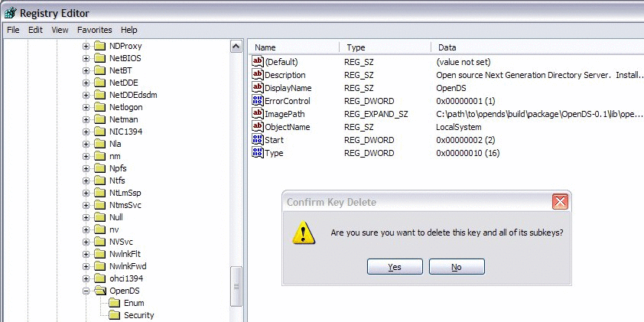Viewport: 644px width, 322px height.
Task: Select the NwlnkFwd folder icon
Action: click(99, 266)
